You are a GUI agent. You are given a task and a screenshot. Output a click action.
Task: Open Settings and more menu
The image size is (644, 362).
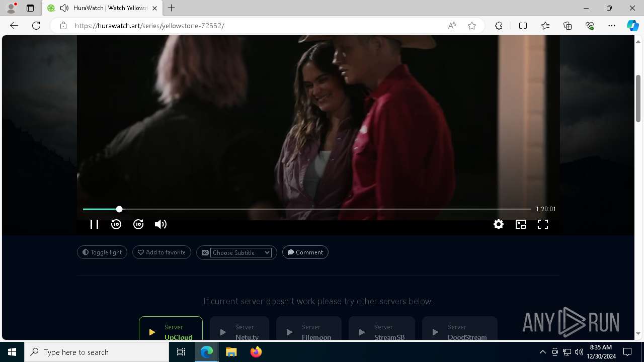point(612,26)
